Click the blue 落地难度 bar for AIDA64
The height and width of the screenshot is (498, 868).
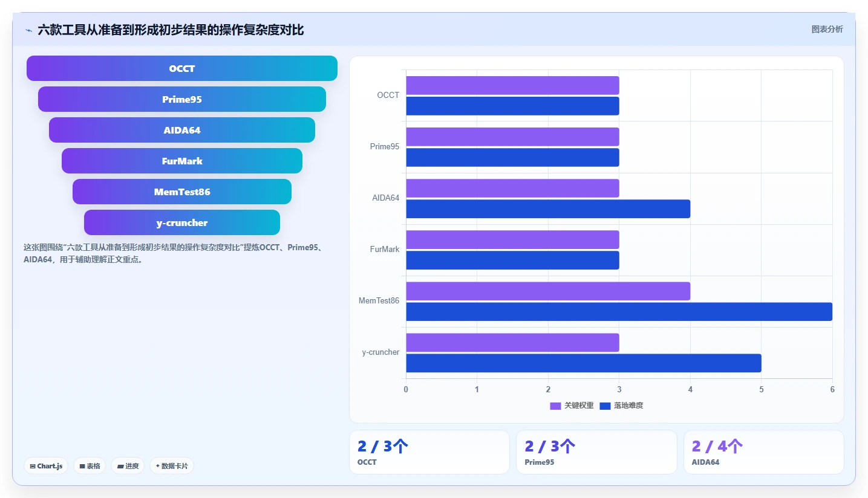548,209
